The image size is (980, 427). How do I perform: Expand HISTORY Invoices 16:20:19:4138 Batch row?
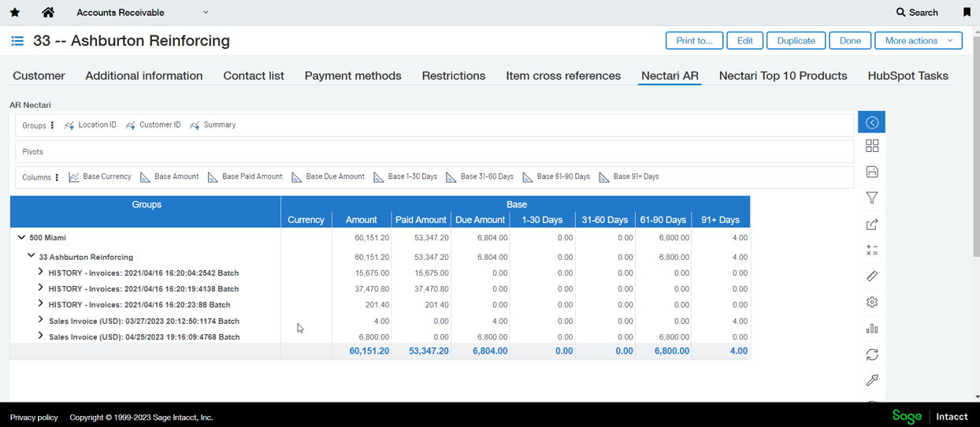(40, 288)
